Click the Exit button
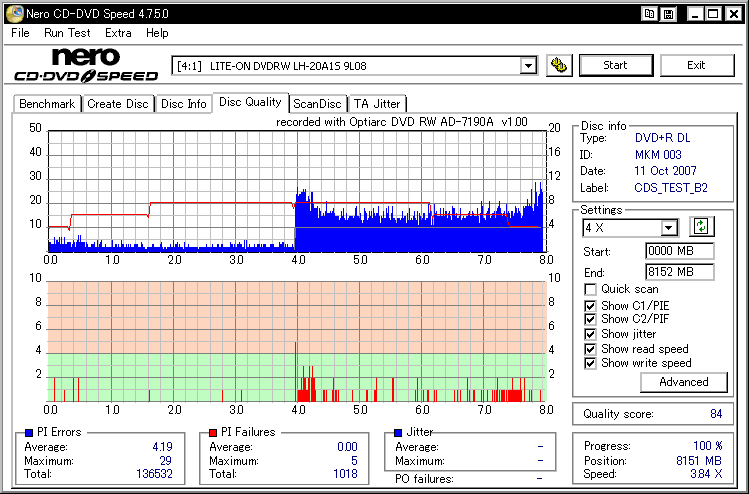 pos(697,65)
